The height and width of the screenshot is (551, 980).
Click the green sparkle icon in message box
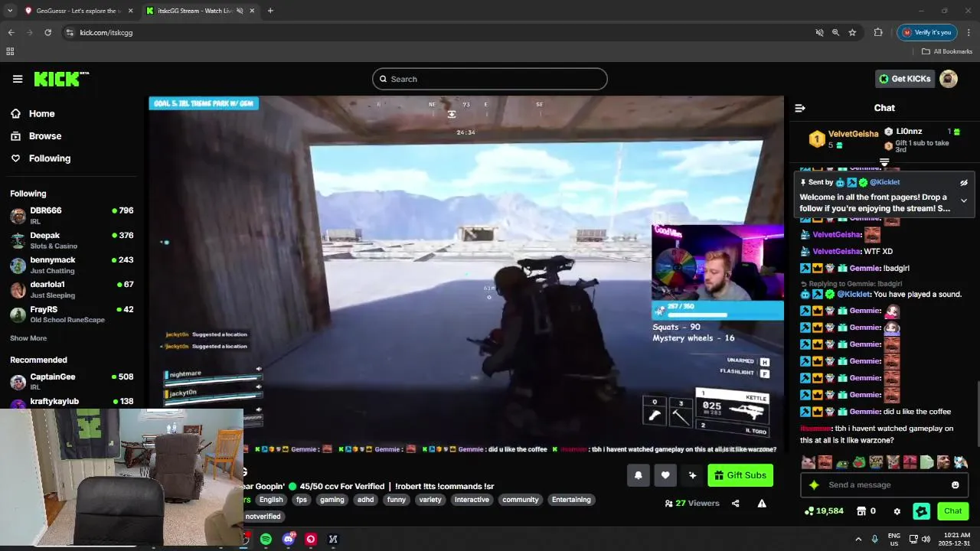tap(814, 484)
